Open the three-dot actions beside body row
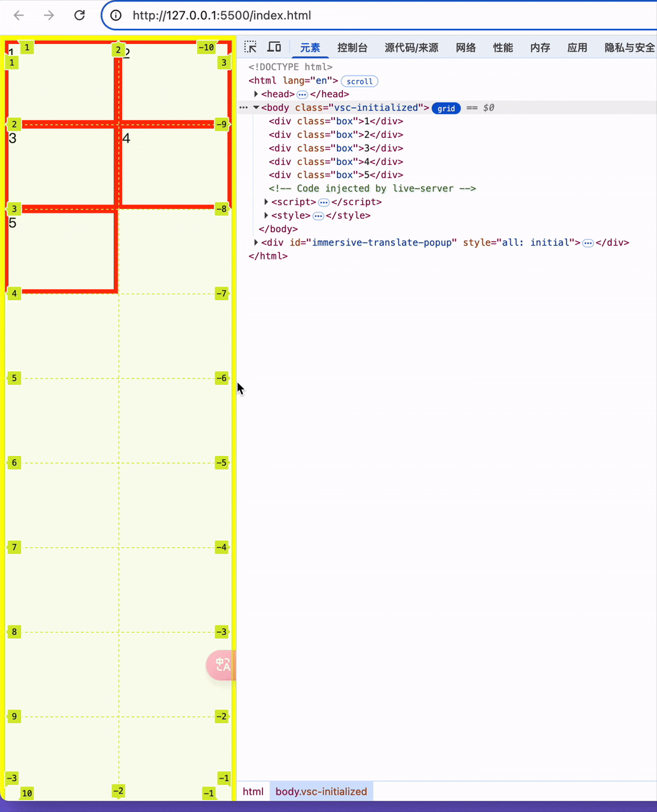Screen dimensions: 657x812 pos(244,108)
